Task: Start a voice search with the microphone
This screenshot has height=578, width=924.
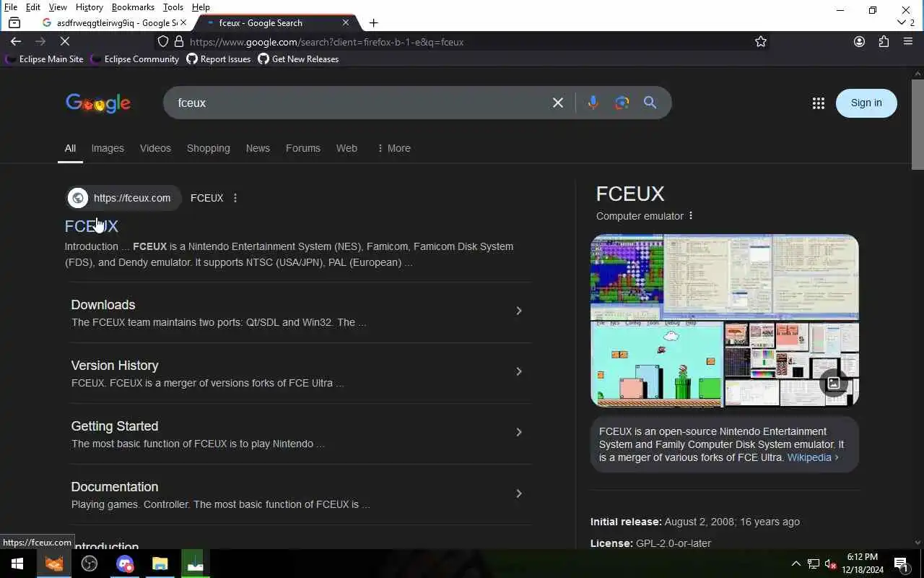Action: pos(593,103)
